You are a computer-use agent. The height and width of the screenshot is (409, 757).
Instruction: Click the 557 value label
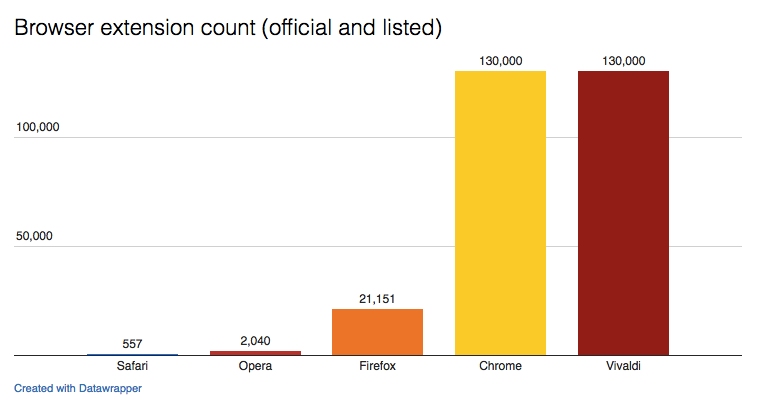click(x=132, y=344)
